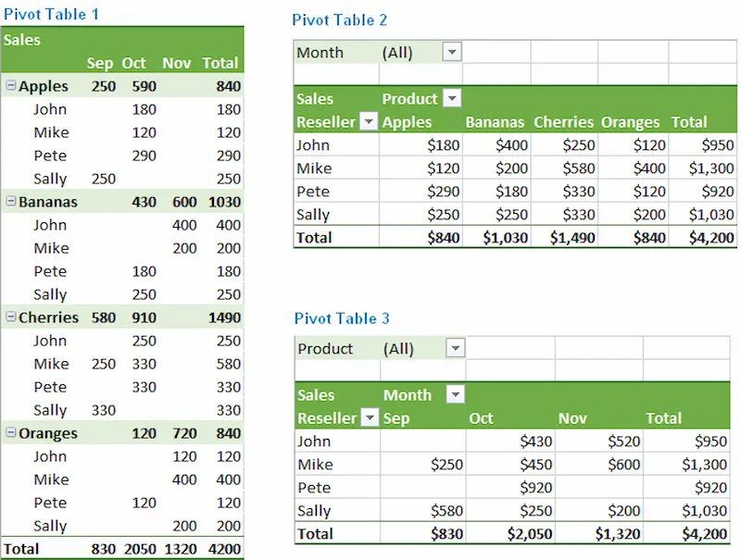This screenshot has height=560, width=741.
Task: Click the Sep column header in Pivot Table 1
Action: click(x=100, y=63)
